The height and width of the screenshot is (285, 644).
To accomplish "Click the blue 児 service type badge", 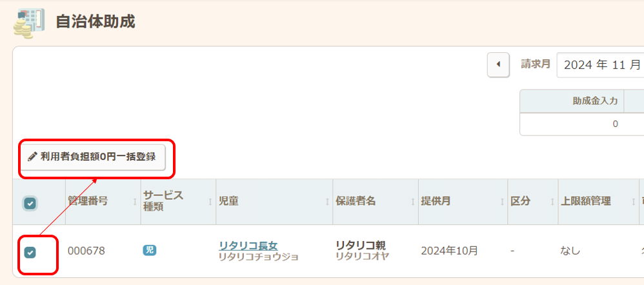I will (x=150, y=250).
